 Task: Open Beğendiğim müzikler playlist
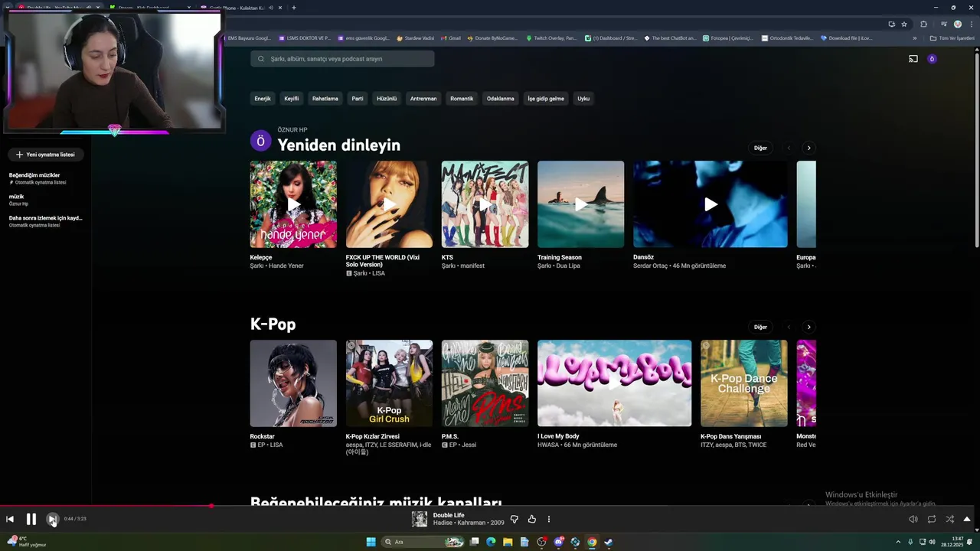pos(45,178)
